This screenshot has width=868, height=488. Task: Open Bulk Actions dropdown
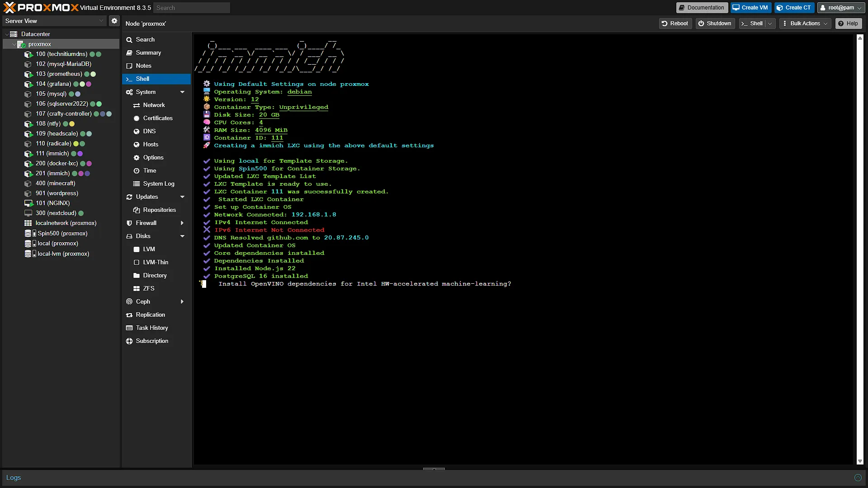pyautogui.click(x=805, y=23)
